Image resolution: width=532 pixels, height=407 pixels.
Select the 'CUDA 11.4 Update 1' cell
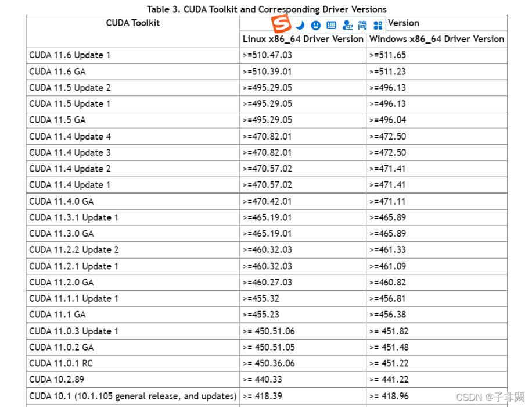(132, 185)
